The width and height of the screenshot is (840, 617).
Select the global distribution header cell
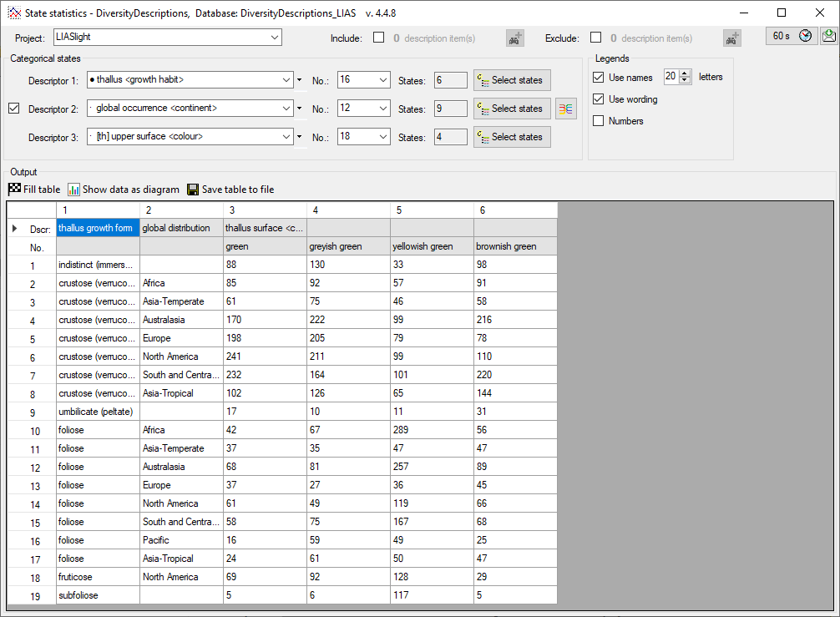coord(181,228)
